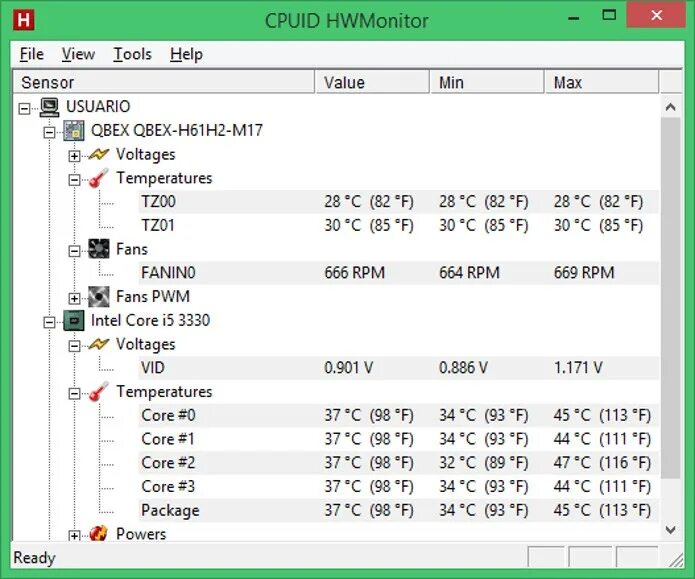Select the Fans PWM label
Screen dimensions: 695x579
click(x=153, y=296)
